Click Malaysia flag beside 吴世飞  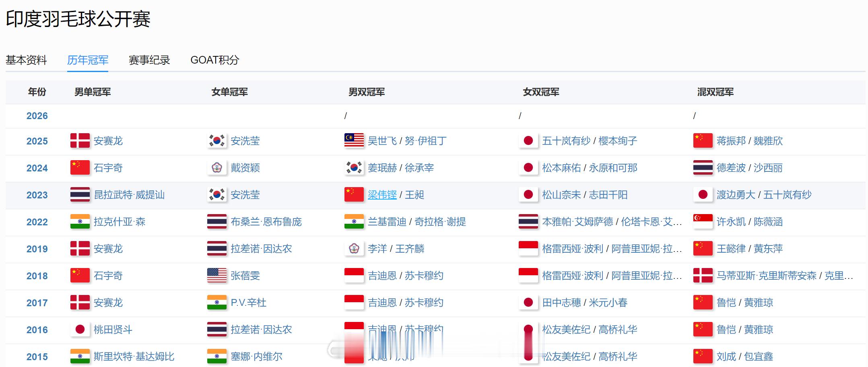[x=354, y=141]
